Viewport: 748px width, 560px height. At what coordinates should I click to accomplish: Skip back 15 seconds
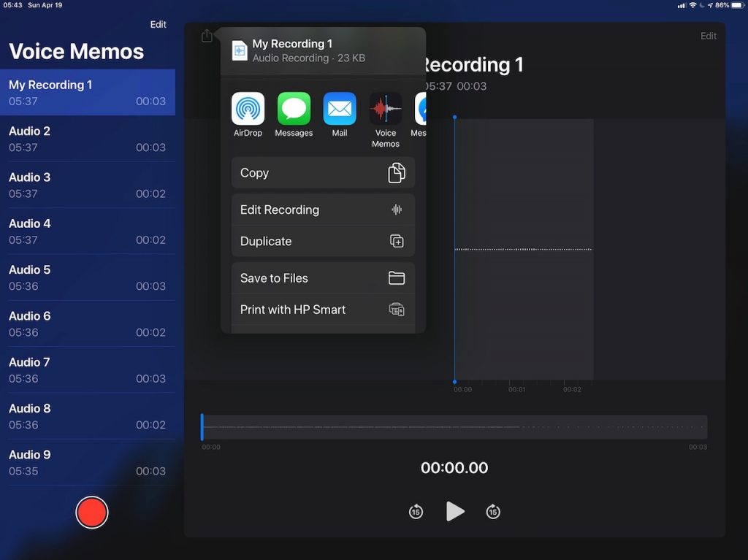point(416,512)
